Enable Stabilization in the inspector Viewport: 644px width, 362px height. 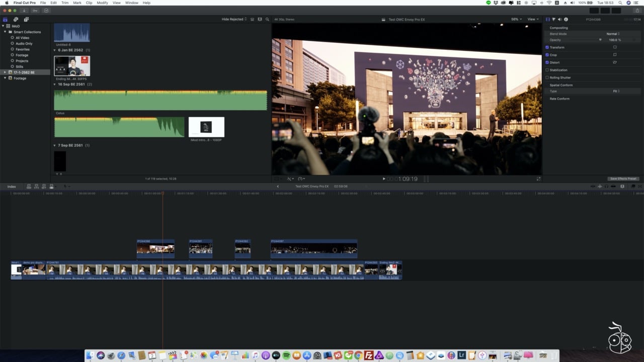pos(547,70)
